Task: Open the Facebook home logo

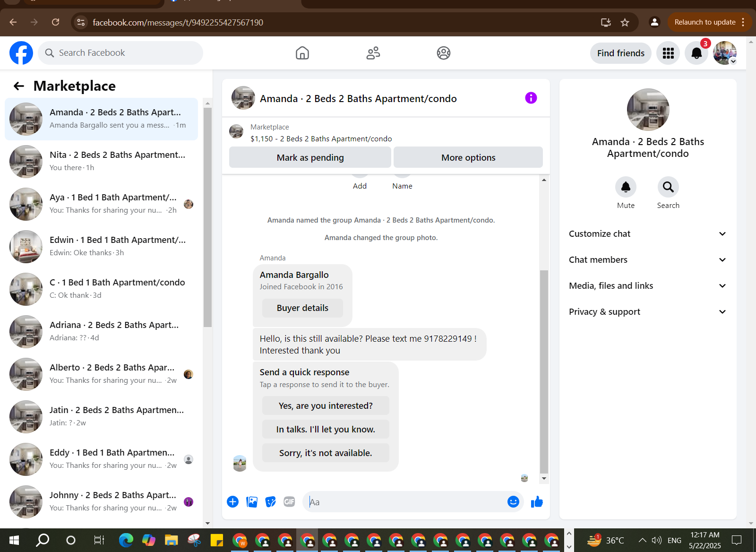Action: tap(21, 53)
